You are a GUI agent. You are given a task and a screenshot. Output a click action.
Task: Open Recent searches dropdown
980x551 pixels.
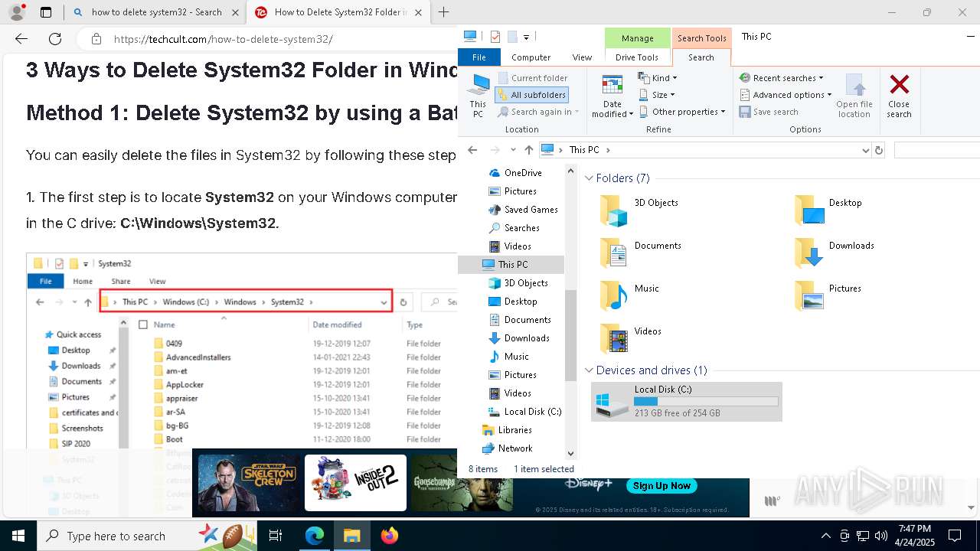pos(781,78)
